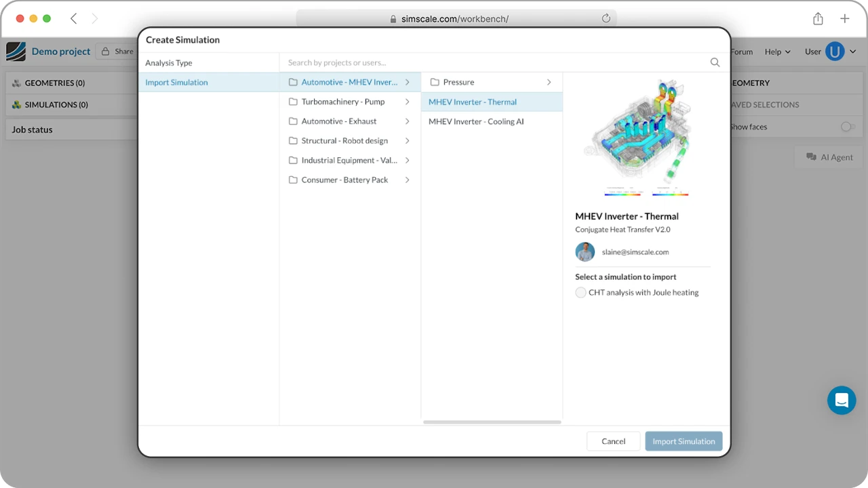868x488 pixels.
Task: Reload the page using browser refresh icon
Action: 606,18
